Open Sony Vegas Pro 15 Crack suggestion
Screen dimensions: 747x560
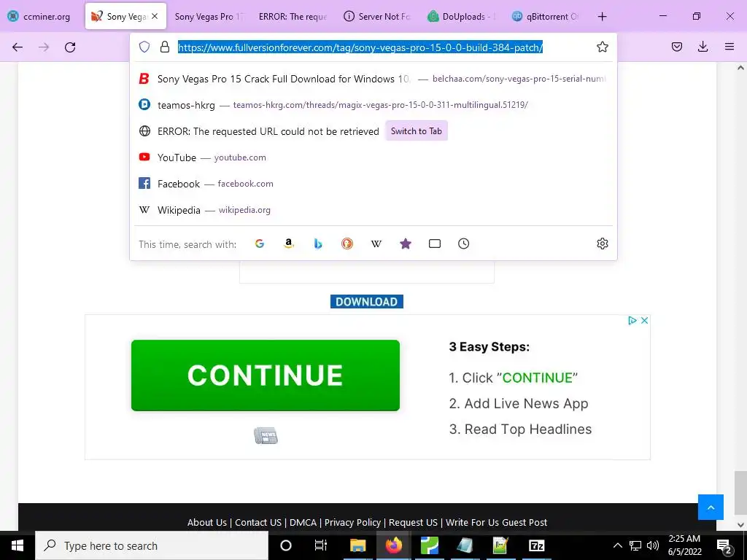[373, 79]
